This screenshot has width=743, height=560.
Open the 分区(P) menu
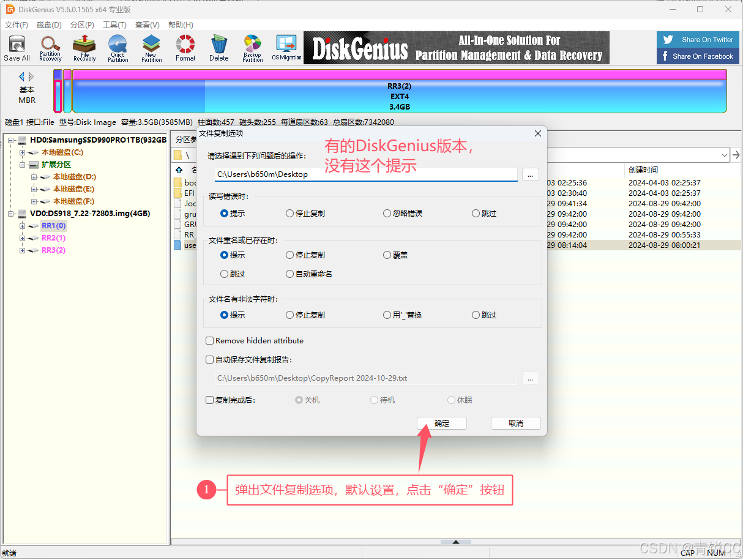click(82, 25)
